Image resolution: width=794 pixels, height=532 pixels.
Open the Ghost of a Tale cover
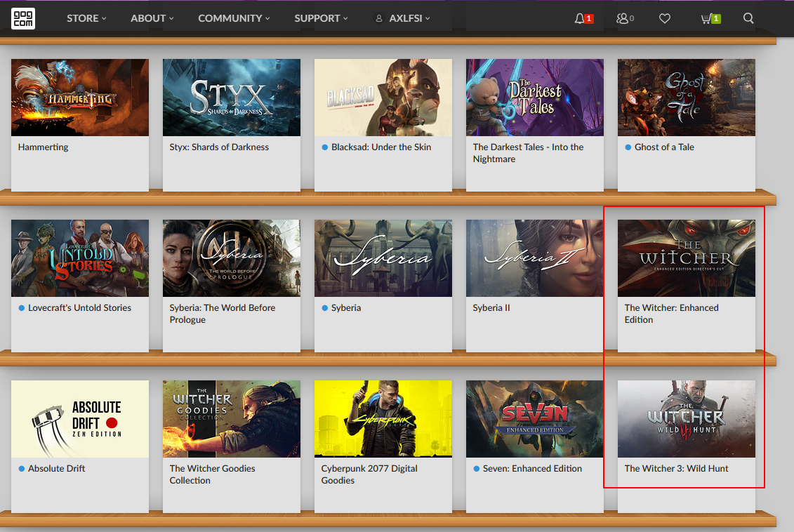[x=686, y=97]
